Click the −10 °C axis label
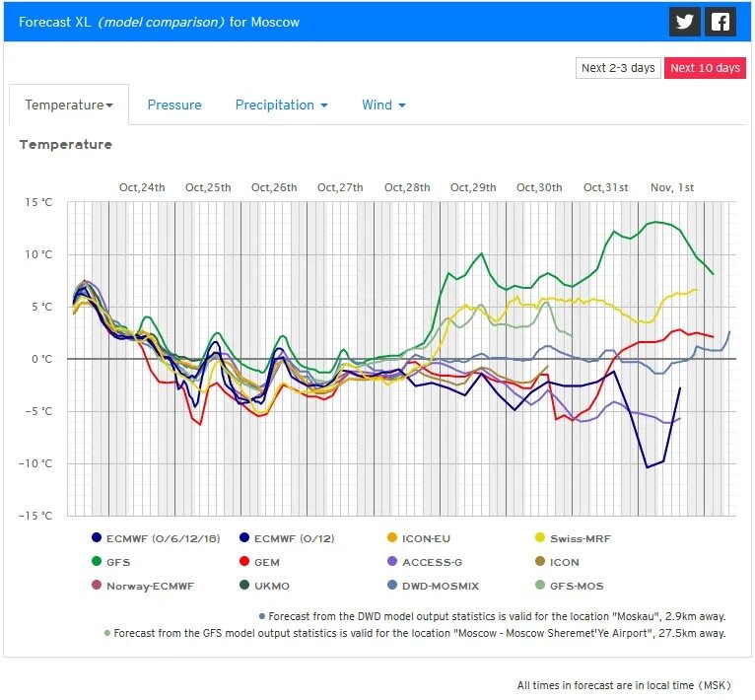 pyautogui.click(x=35, y=463)
